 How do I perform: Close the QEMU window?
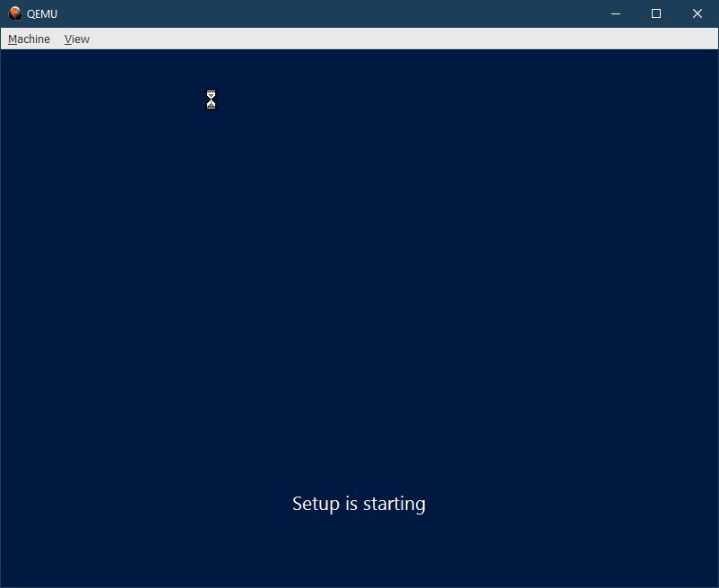click(697, 13)
